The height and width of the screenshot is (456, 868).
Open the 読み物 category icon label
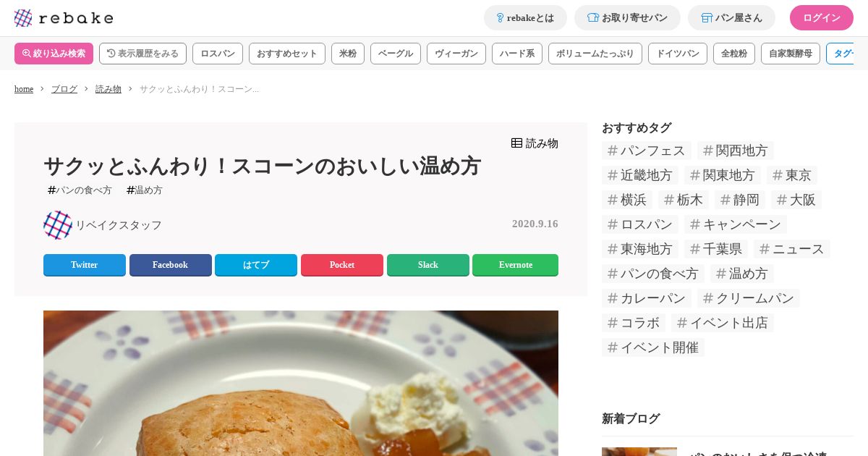535,143
